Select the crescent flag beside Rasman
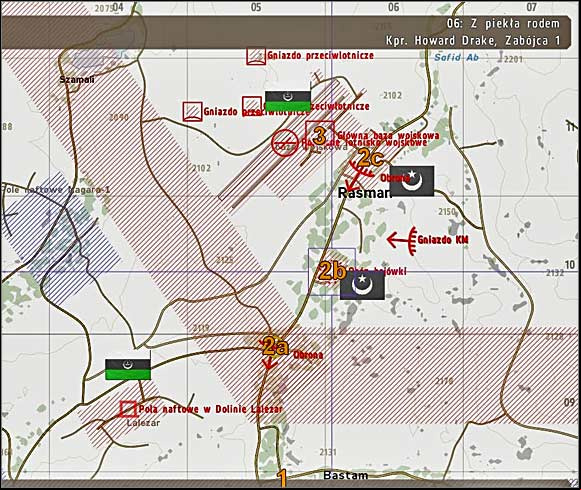Screen dimensions: 581x490 point(412,181)
